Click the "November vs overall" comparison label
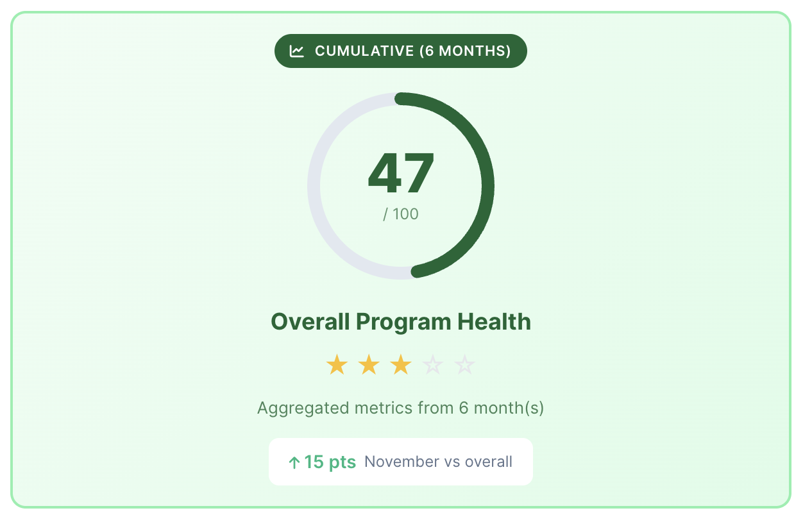Image resolution: width=812 pixels, height=522 pixels. pyautogui.click(x=438, y=462)
